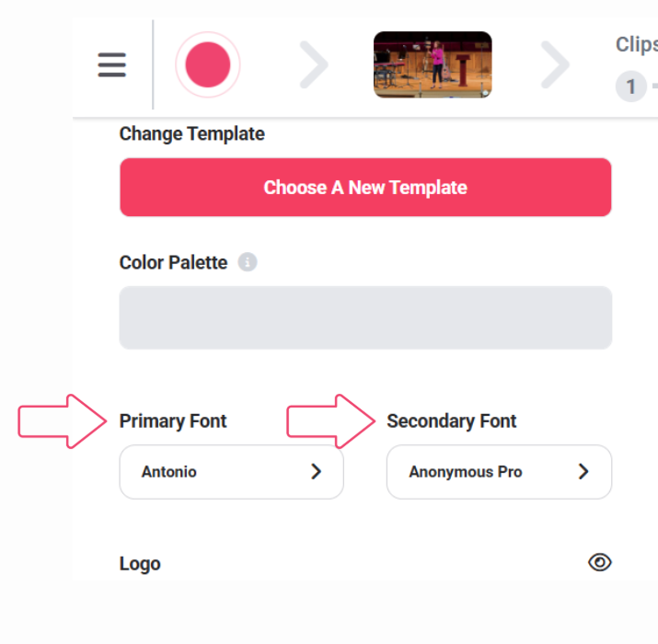Open the Antonio primary font dropdown
Screen dimensions: 658x644
pos(232,472)
